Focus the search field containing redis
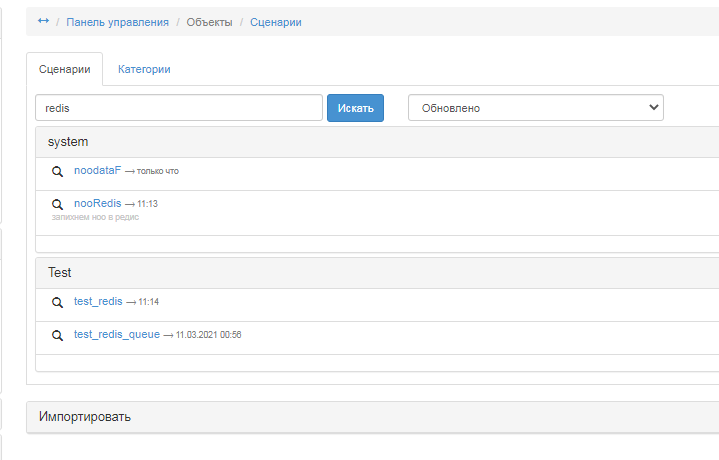Viewport: 719px width, 460px height. (179, 108)
